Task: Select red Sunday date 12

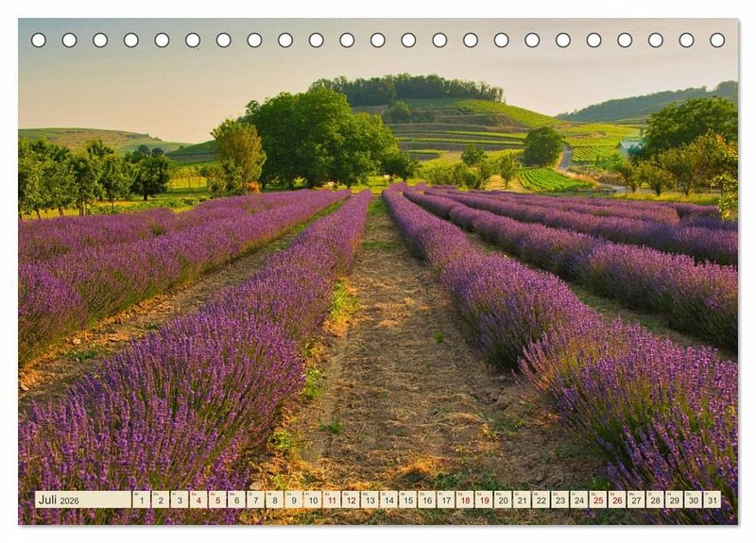Action: pyautogui.click(x=350, y=501)
